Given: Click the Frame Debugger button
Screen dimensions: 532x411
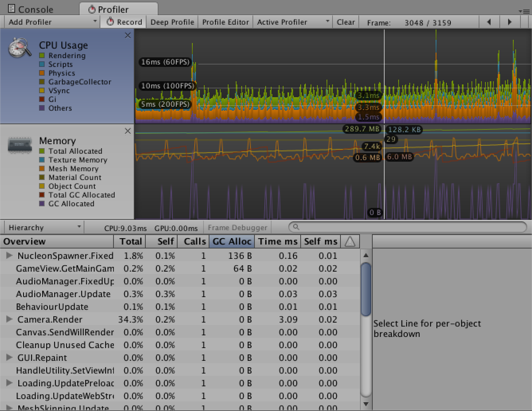Looking at the screenshot, I should pos(237,227).
